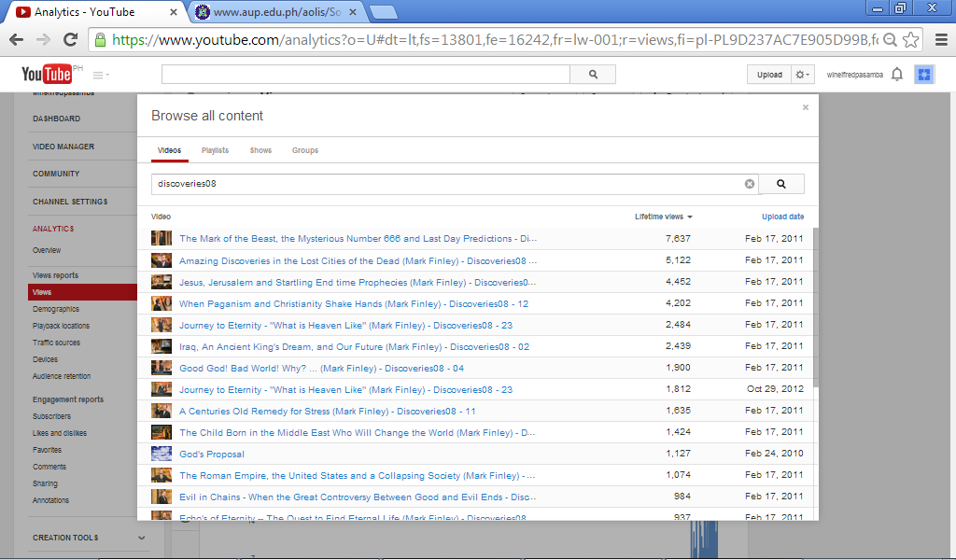Image resolution: width=956 pixels, height=560 pixels.
Task: Switch to the Groups tab
Action: tap(305, 150)
